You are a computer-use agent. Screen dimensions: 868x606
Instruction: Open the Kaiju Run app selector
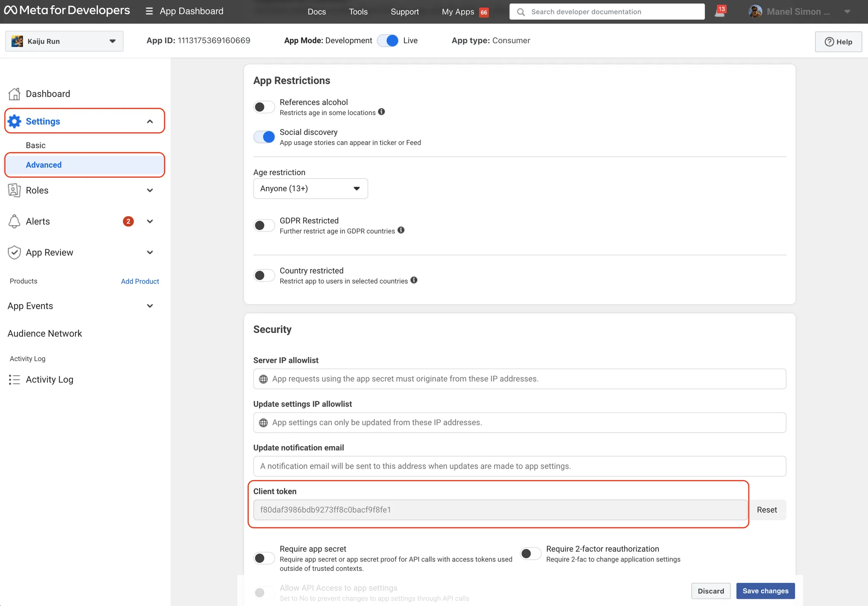[64, 41]
